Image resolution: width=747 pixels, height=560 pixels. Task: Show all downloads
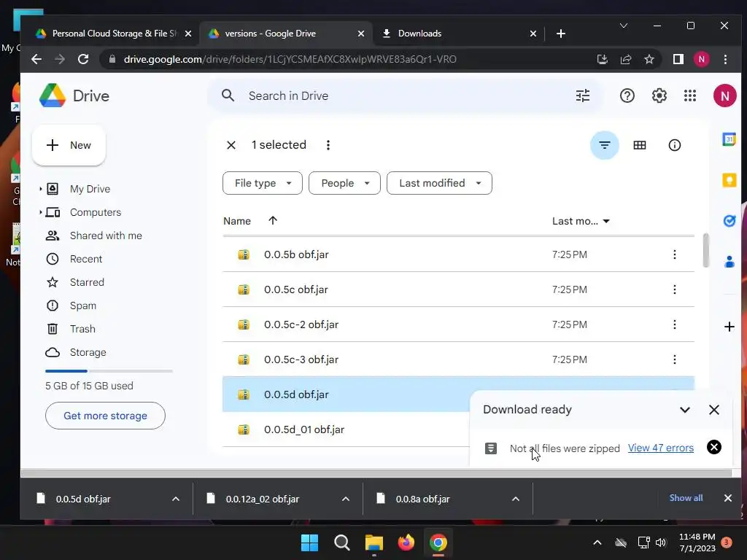tap(686, 498)
